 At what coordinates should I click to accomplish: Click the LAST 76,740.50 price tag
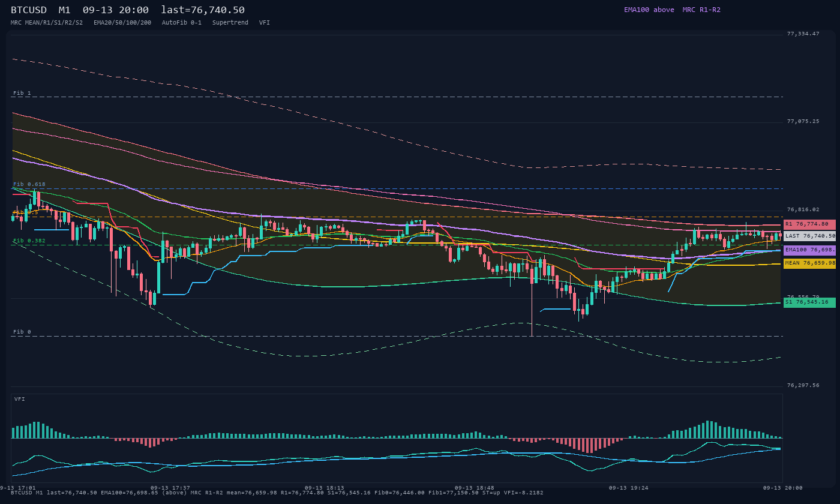[809, 236]
